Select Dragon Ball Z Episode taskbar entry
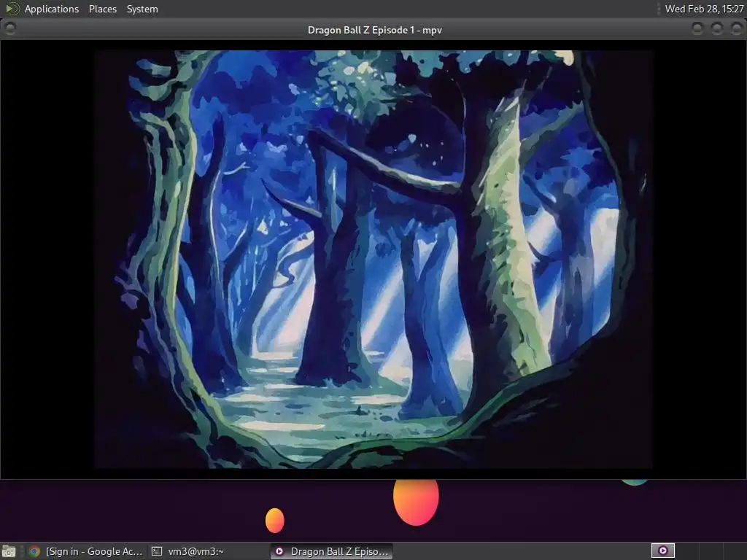Viewport: 747px width, 560px height. (332, 551)
